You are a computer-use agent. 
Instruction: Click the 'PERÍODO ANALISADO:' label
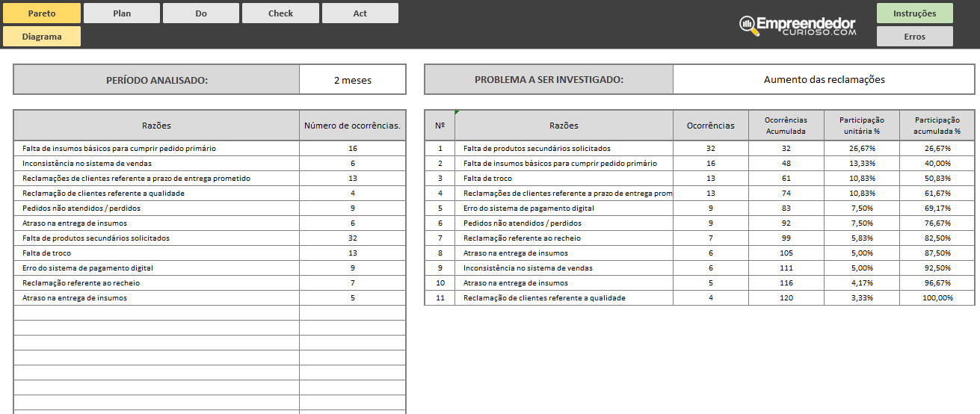click(x=157, y=80)
